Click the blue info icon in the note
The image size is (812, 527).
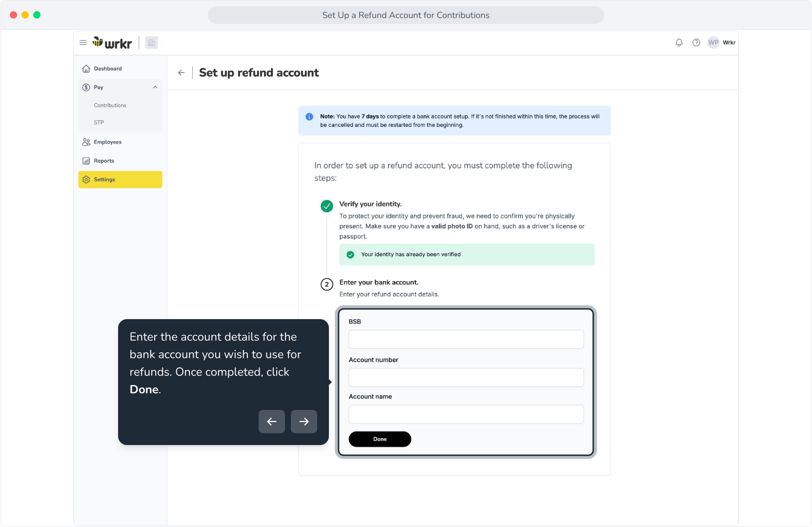coord(309,117)
